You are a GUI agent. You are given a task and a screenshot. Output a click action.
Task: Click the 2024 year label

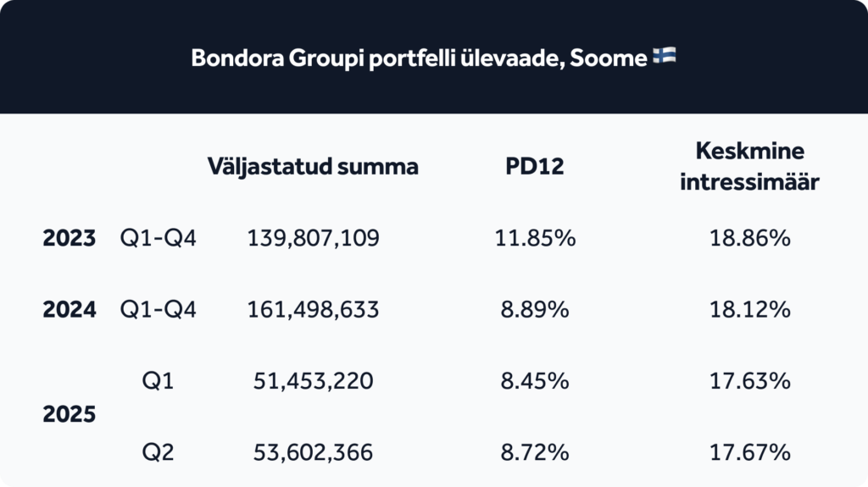tap(70, 309)
